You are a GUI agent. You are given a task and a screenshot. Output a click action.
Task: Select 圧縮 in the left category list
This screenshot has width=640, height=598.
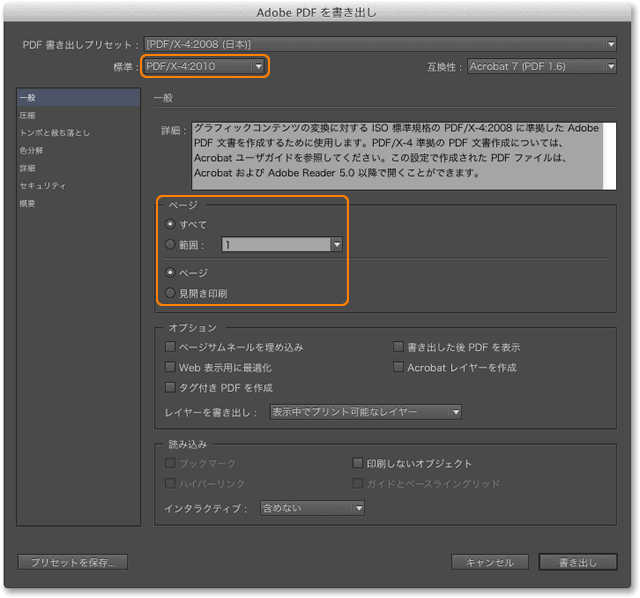point(27,115)
